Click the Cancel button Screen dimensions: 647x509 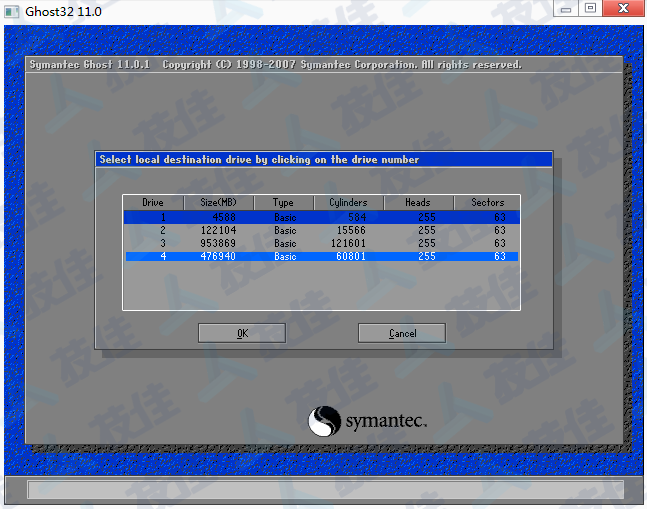(402, 333)
